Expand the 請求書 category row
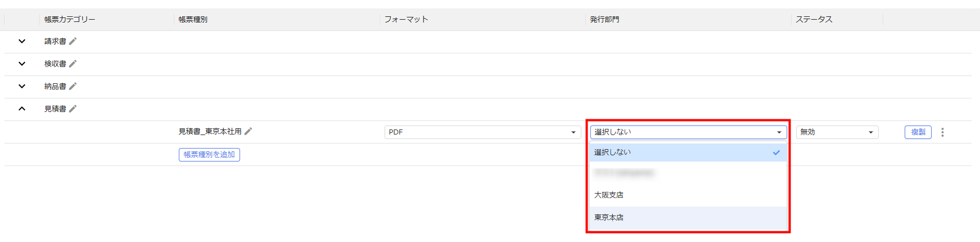The width and height of the screenshot is (980, 242). point(22,41)
